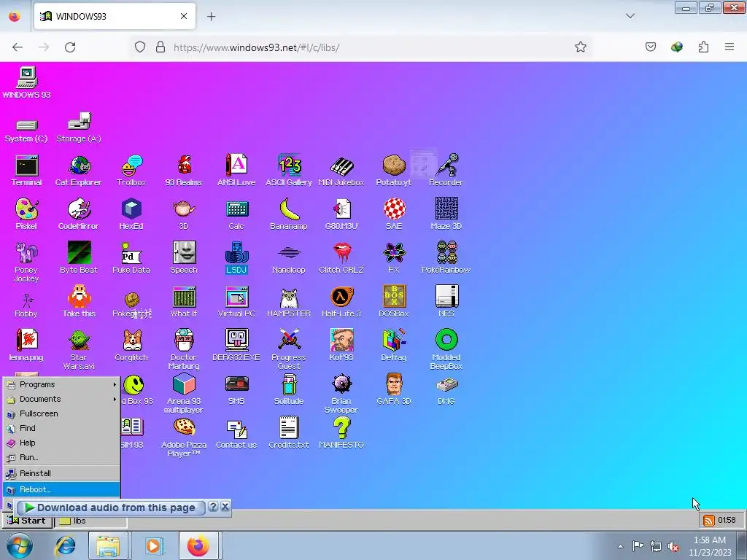Open a new Firefox tab
747x560 pixels.
pyautogui.click(x=211, y=17)
